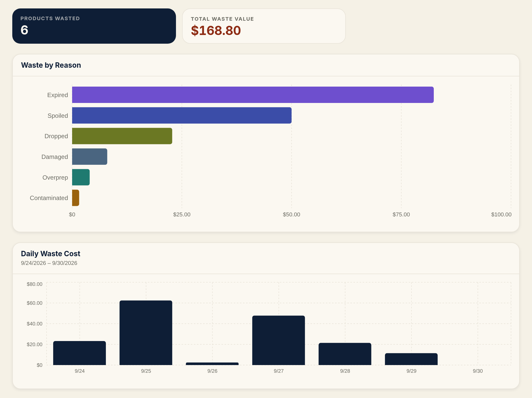This screenshot has width=532, height=398.
Task: Click the "Dropped" axis label
Action: 56,136
